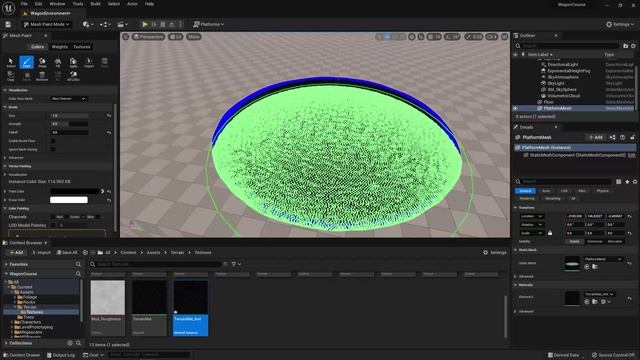Image resolution: width=640 pixels, height=360 pixels.
Task: Select the Mud_Roughness texture thumbnail
Action: click(x=108, y=297)
